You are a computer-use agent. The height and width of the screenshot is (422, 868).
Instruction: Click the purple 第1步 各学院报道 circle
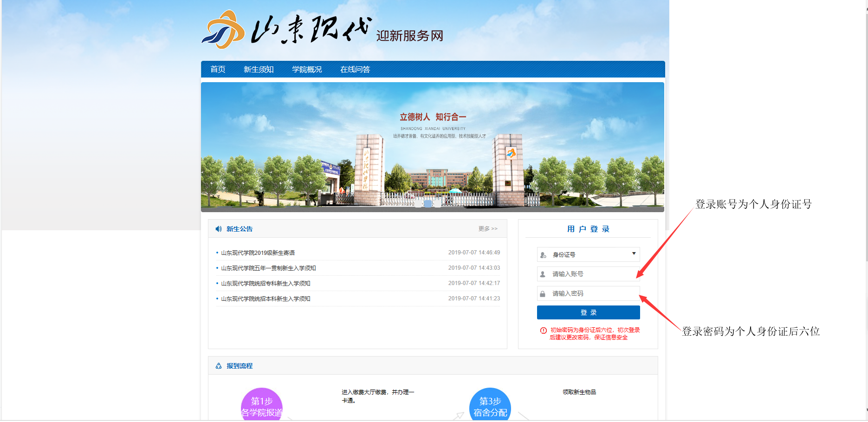pos(262,406)
